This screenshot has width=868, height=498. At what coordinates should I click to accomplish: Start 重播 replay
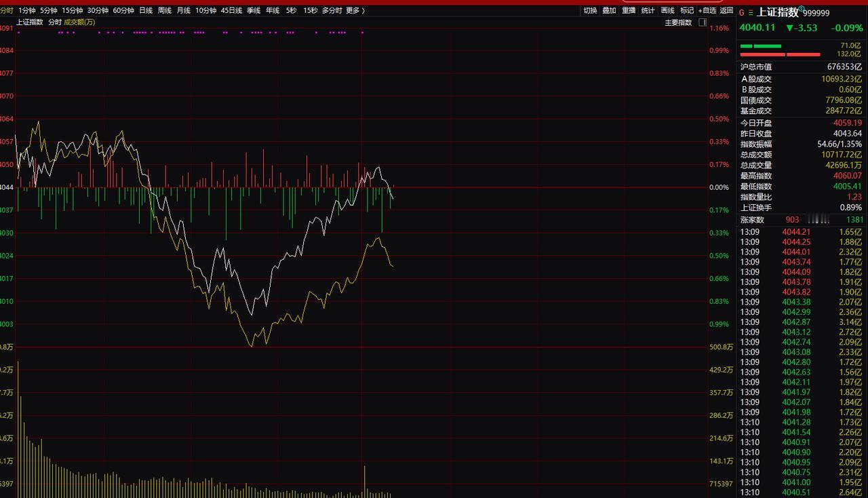(x=629, y=10)
